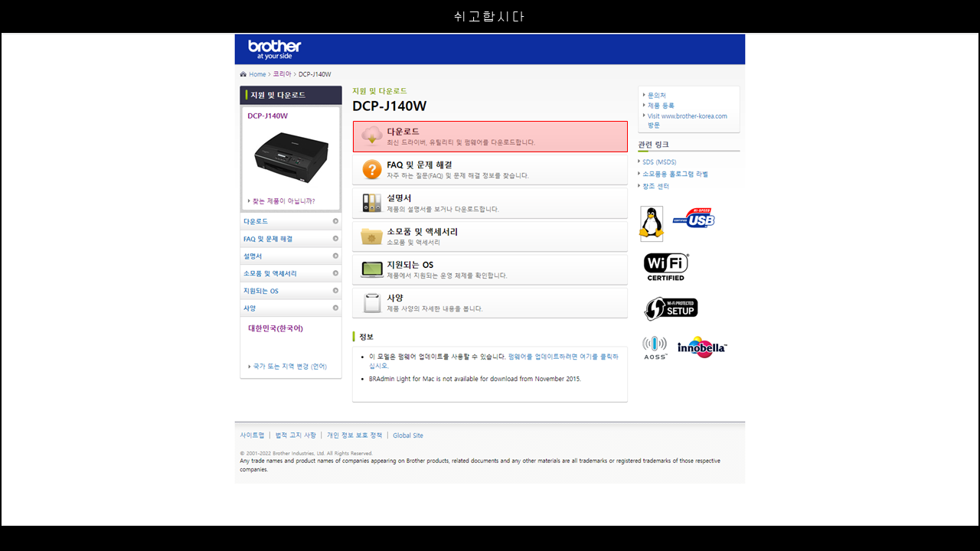Click the laptop icon for 지원되는 OS
This screenshot has width=980, height=551.
tap(372, 269)
